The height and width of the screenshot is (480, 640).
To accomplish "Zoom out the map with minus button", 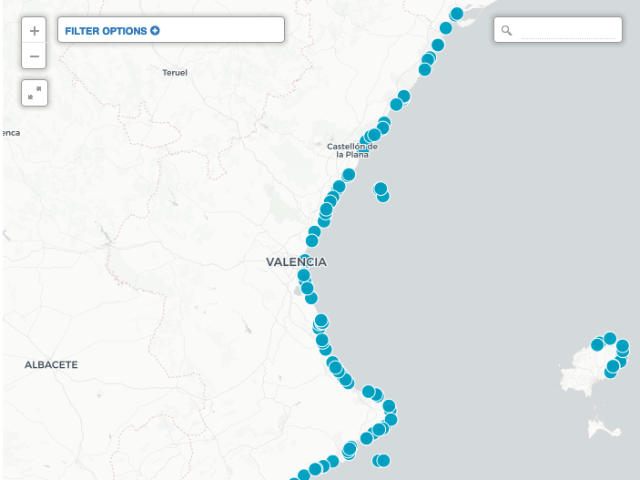I will 34,56.
